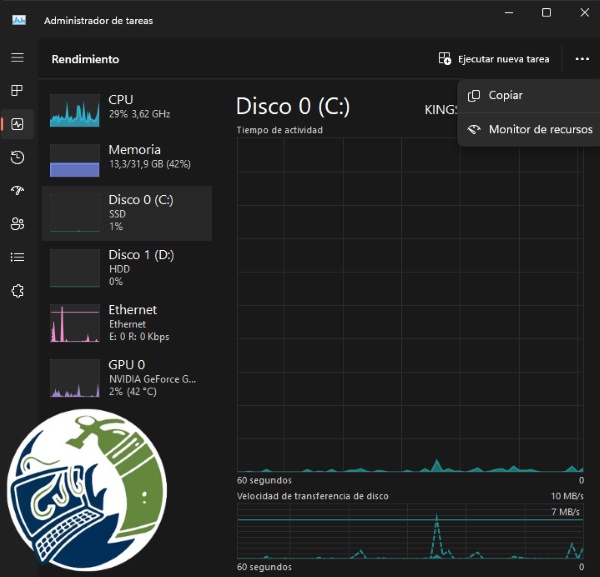Viewport: 600px width, 577px height.
Task: Click Disco 0 (C:) SSD item
Action: coord(127,213)
